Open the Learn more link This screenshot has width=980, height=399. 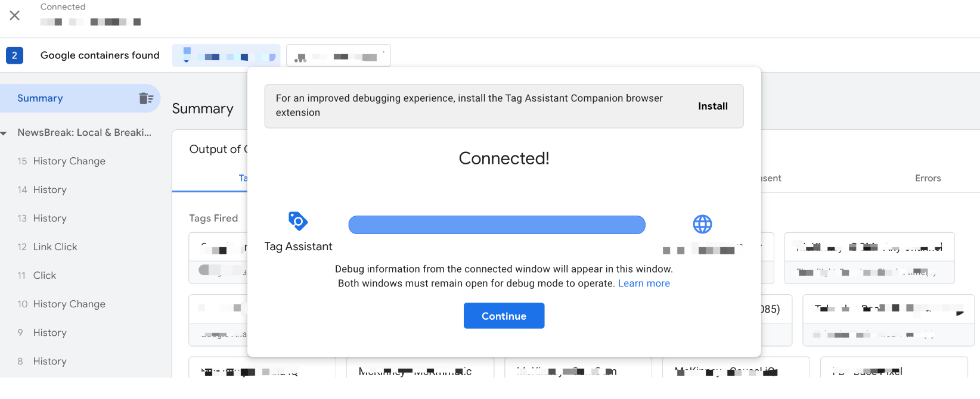(644, 283)
